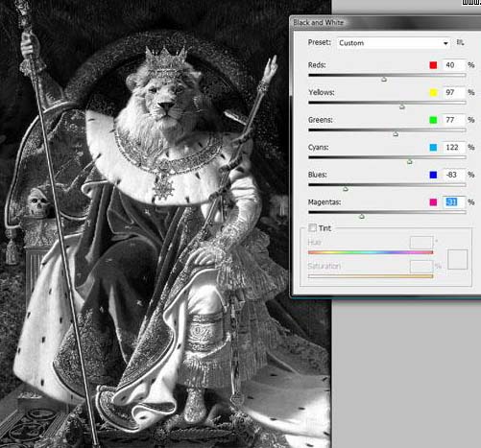The image size is (481, 448).
Task: Click the green color swatch for Greens
Action: pos(433,120)
